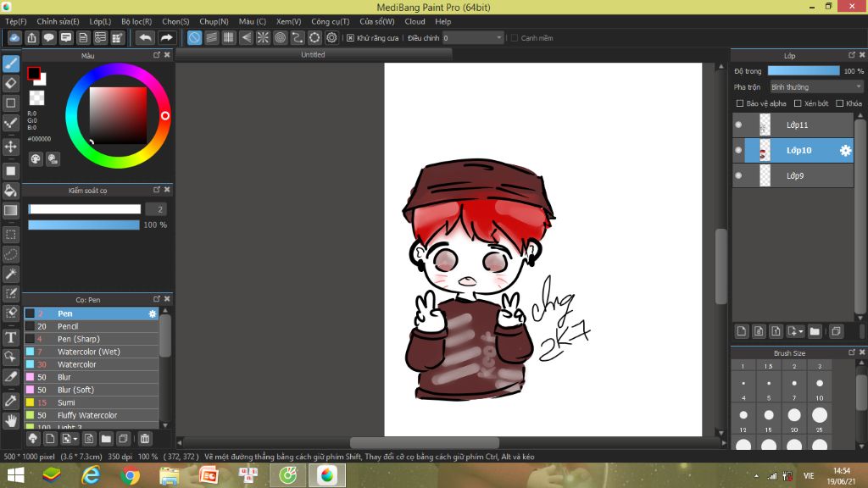
Task: Open the Bộ lọc(R) menu
Action: 136,21
